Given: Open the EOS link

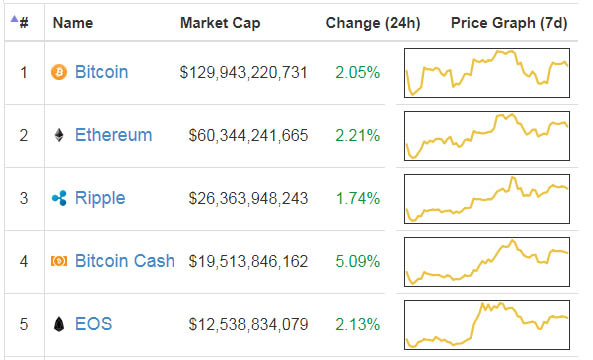Looking at the screenshot, I should point(93,324).
